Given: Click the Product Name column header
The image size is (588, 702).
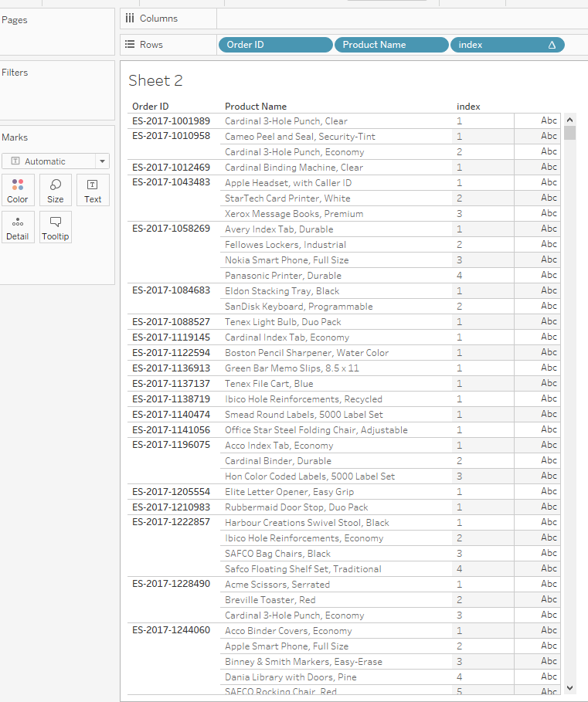Looking at the screenshot, I should click(x=256, y=107).
